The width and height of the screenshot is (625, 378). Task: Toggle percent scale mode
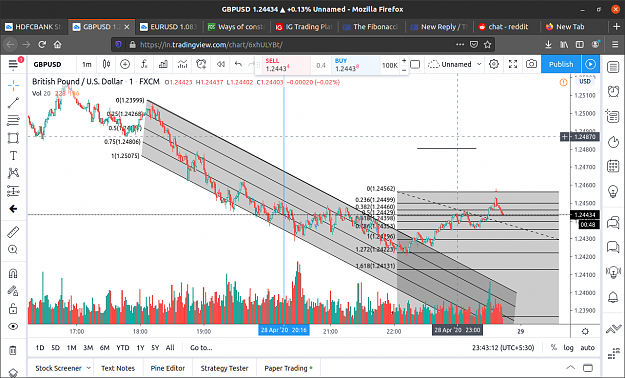pyautogui.click(x=553, y=348)
